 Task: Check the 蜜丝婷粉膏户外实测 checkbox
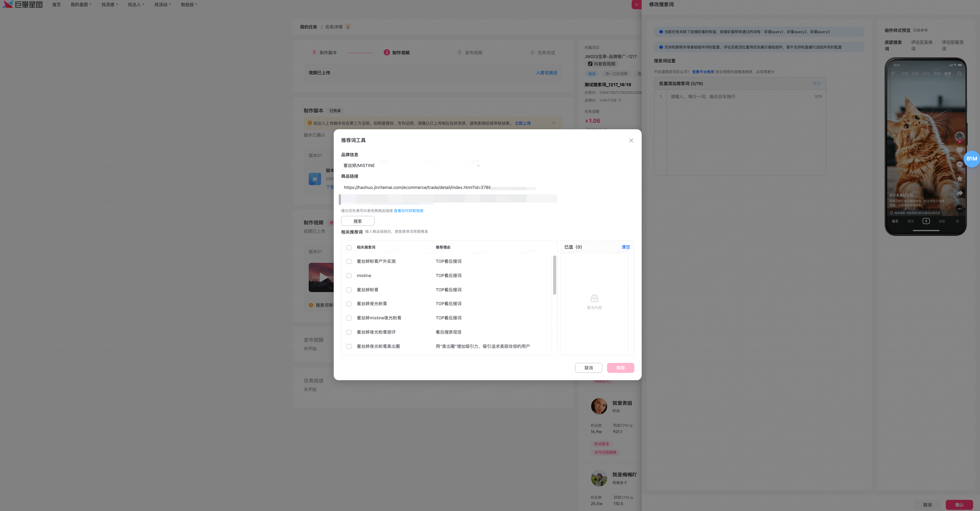click(x=349, y=261)
